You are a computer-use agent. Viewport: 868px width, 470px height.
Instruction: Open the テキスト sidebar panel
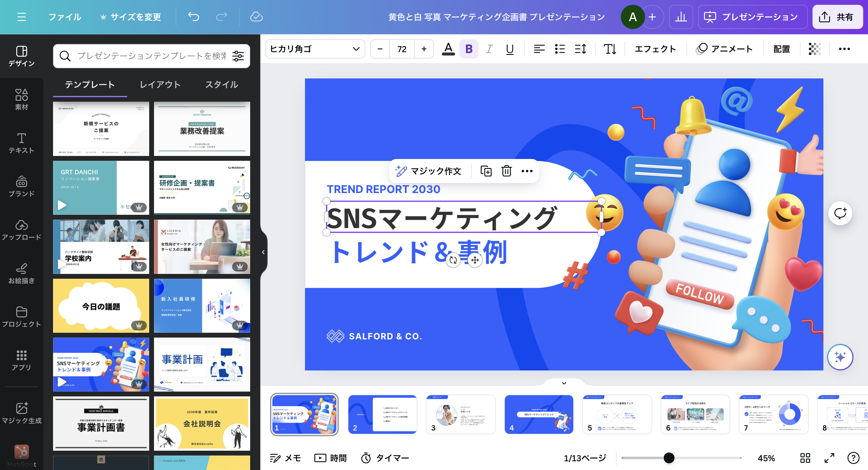22,143
